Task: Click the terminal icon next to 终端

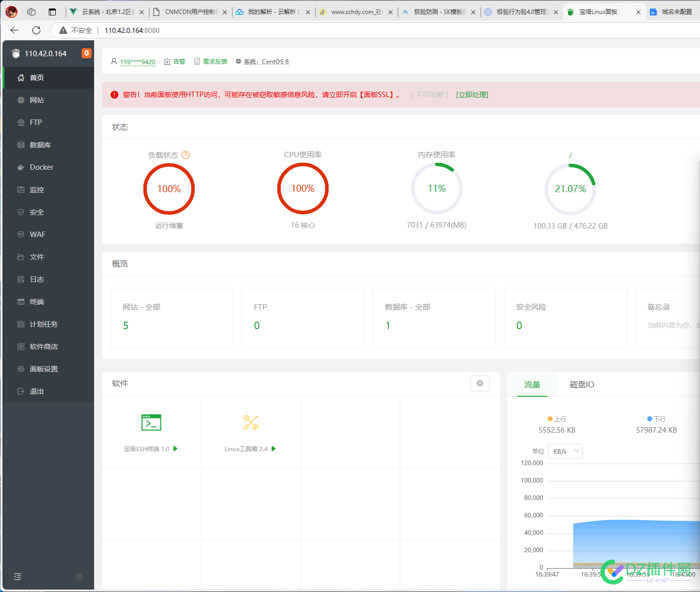Action: 21,302
